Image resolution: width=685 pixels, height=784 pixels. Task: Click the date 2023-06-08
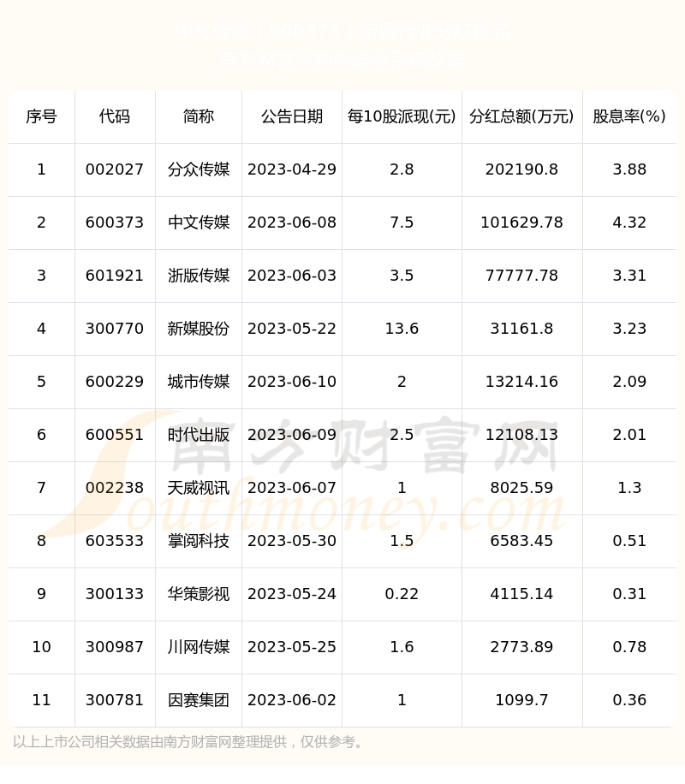[292, 223]
